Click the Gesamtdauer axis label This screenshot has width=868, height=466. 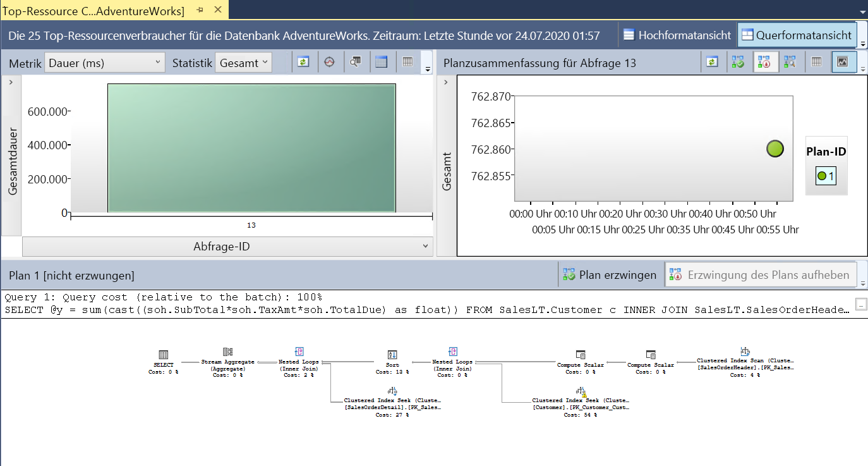tap(13, 162)
